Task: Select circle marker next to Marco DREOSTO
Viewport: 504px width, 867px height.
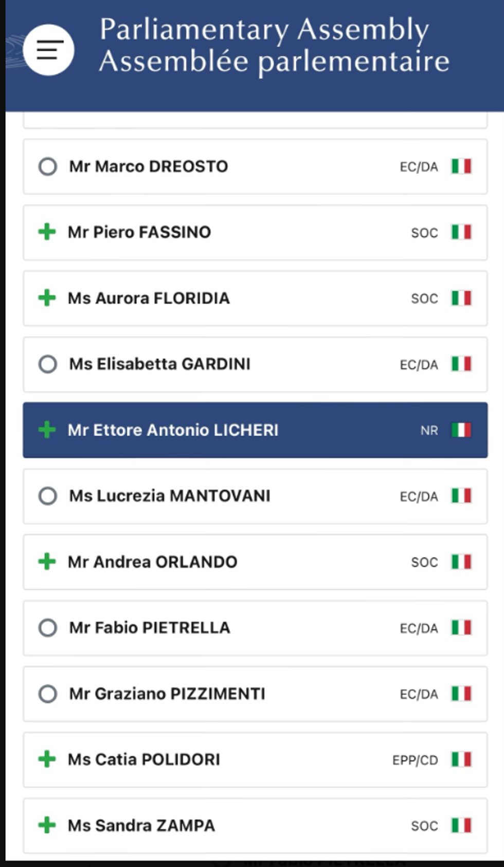Action: point(48,166)
